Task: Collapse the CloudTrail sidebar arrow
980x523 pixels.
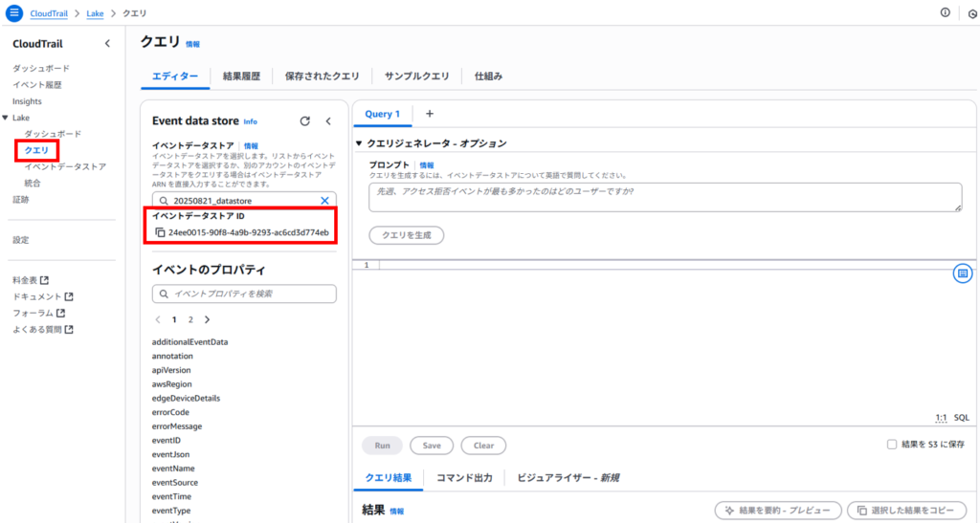Action: (x=107, y=44)
